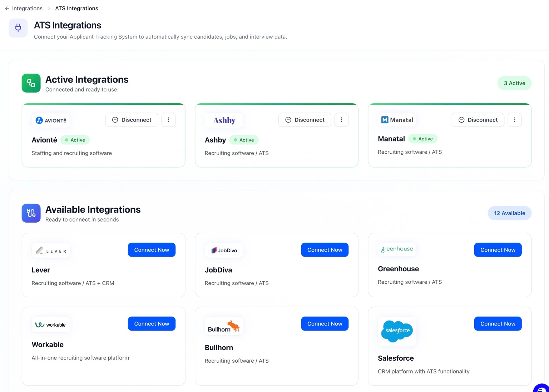Click Ashby Active status badge

[244, 140]
